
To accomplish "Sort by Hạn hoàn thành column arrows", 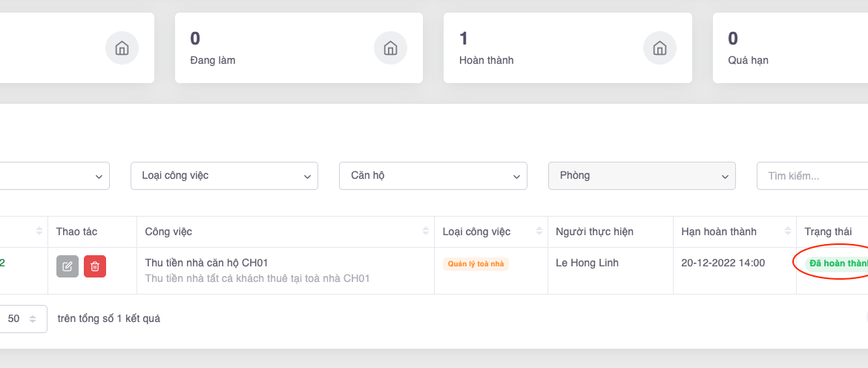I will [x=787, y=231].
